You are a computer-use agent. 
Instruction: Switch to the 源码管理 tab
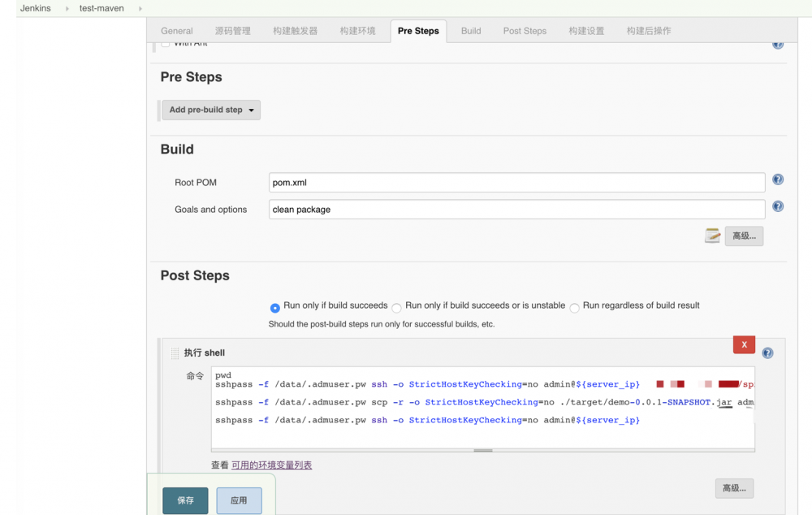point(232,31)
